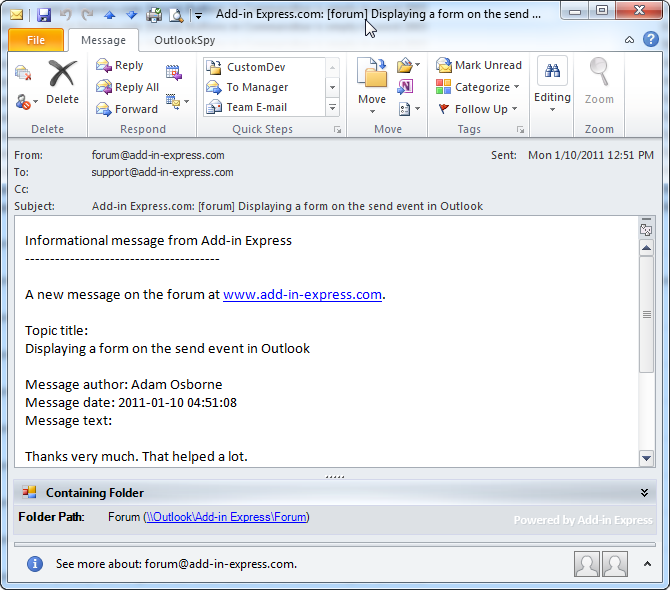Switch to the OutlookSpy tab
This screenshot has height=590, width=670.
coord(185,40)
